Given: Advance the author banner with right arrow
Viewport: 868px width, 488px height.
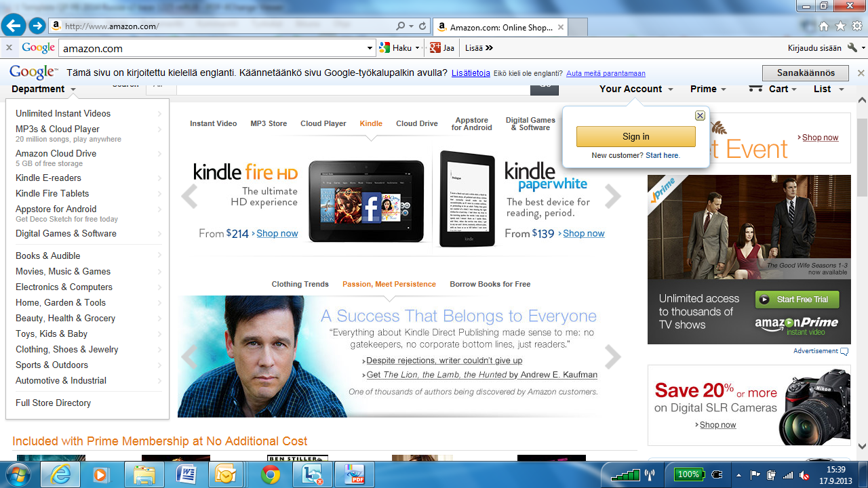Looking at the screenshot, I should [x=613, y=357].
